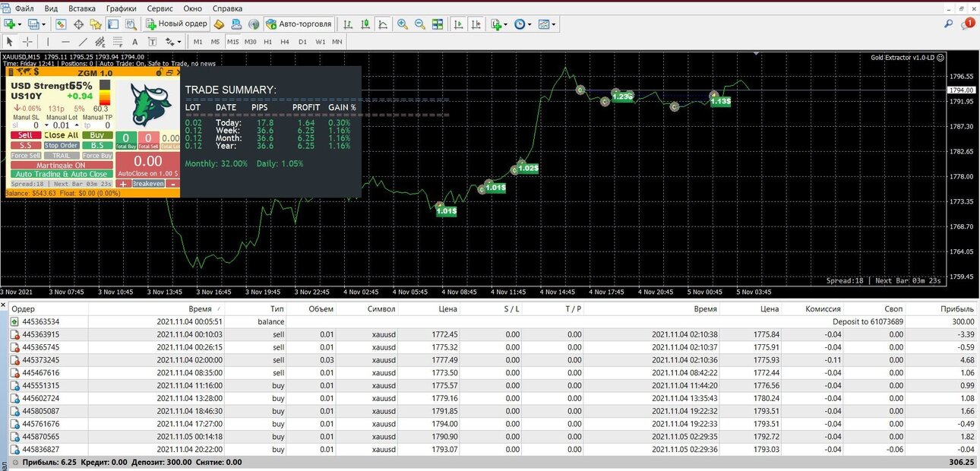Image resolution: width=980 pixels, height=471 pixels.
Task: Increase Manual Lot with up arrow
Action: click(77, 125)
